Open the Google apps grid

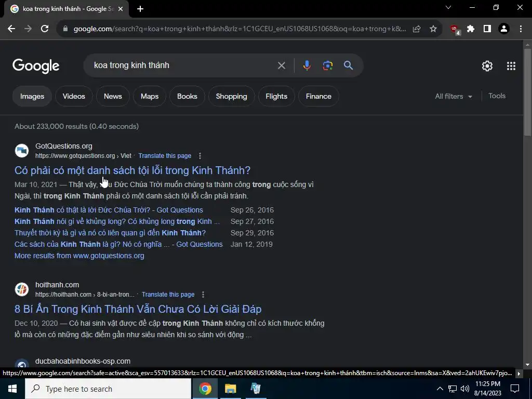tap(511, 66)
